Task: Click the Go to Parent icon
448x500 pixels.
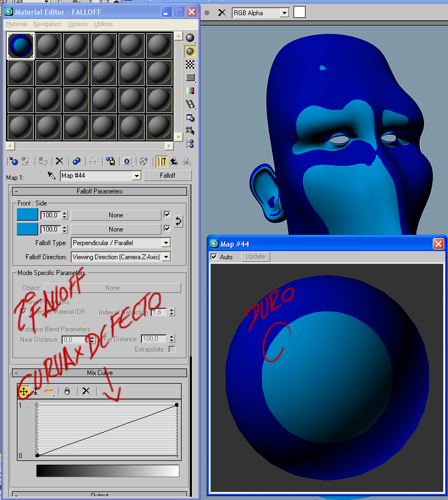Action: pyautogui.click(x=174, y=161)
